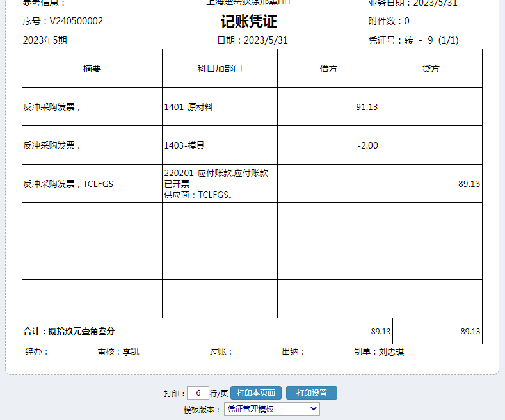Select the 记账凭证 title text
This screenshot has height=420, width=505.
coord(249,22)
